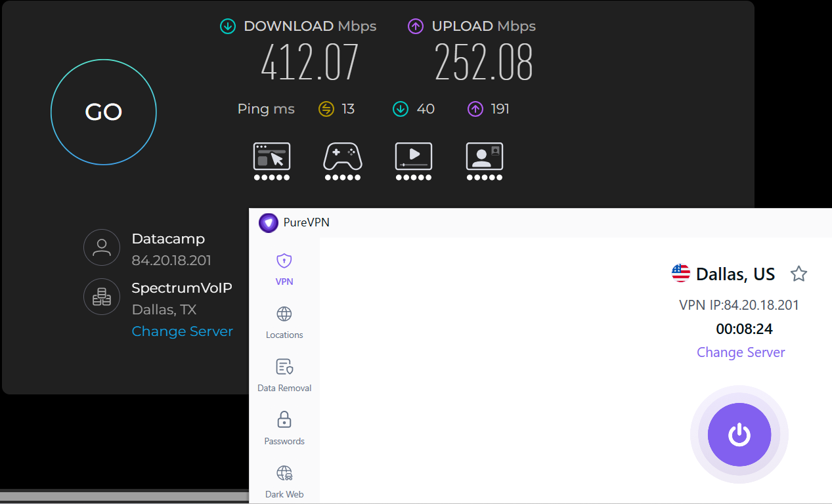Click the download latency icon next to 40
This screenshot has height=504, width=832.
click(401, 109)
